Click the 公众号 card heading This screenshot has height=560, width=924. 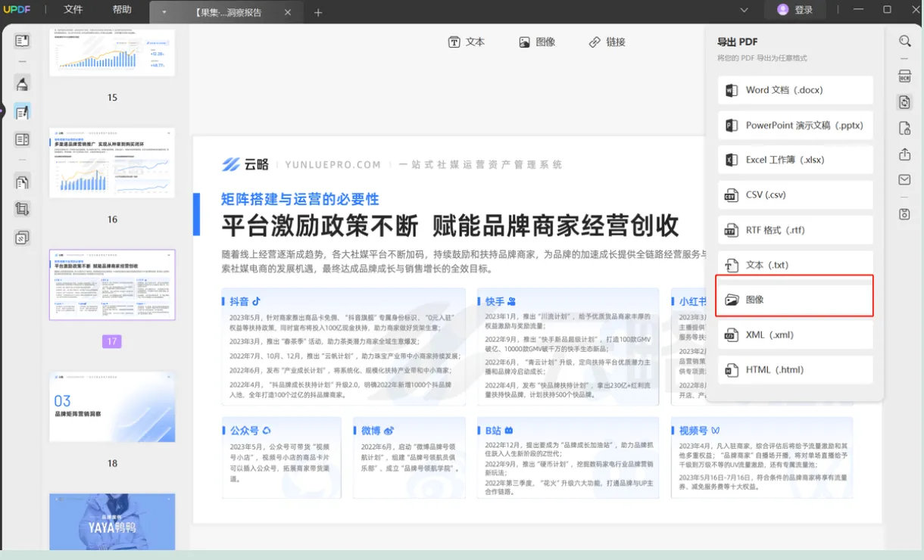coord(250,430)
